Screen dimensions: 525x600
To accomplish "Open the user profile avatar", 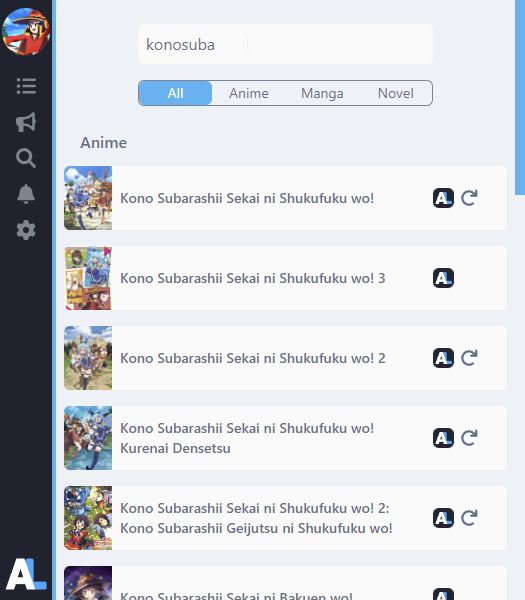I will [x=26, y=31].
